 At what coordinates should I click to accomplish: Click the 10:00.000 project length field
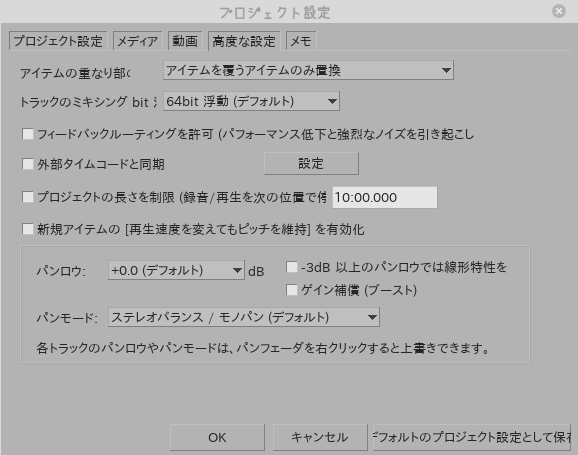(385, 197)
